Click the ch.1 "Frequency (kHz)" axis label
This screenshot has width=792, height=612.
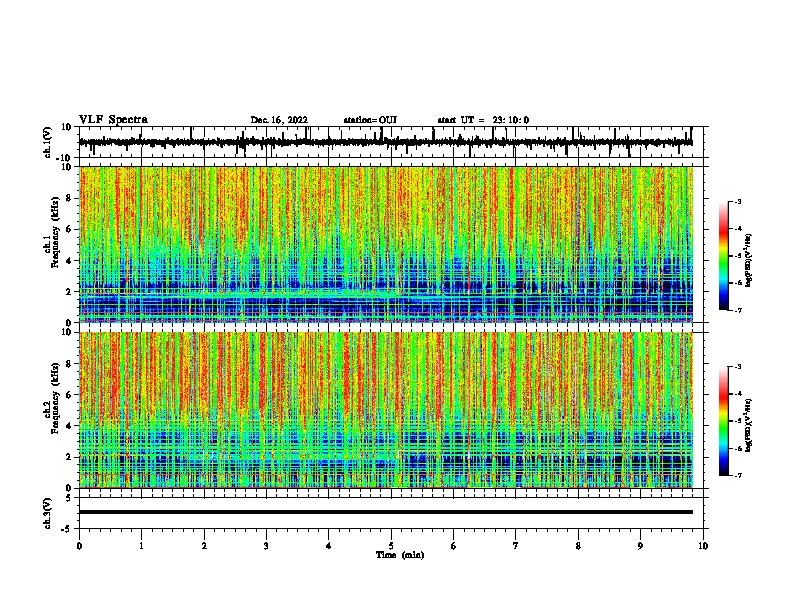(x=55, y=232)
